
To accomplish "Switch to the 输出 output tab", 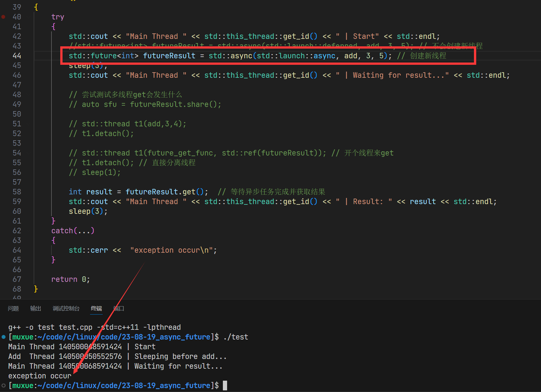I will pos(36,308).
